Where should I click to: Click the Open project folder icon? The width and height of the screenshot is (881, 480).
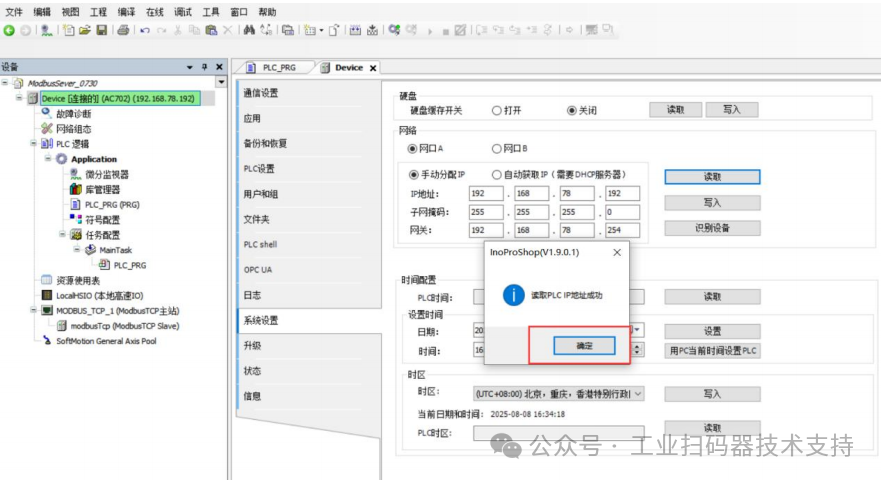pyautogui.click(x=85, y=30)
